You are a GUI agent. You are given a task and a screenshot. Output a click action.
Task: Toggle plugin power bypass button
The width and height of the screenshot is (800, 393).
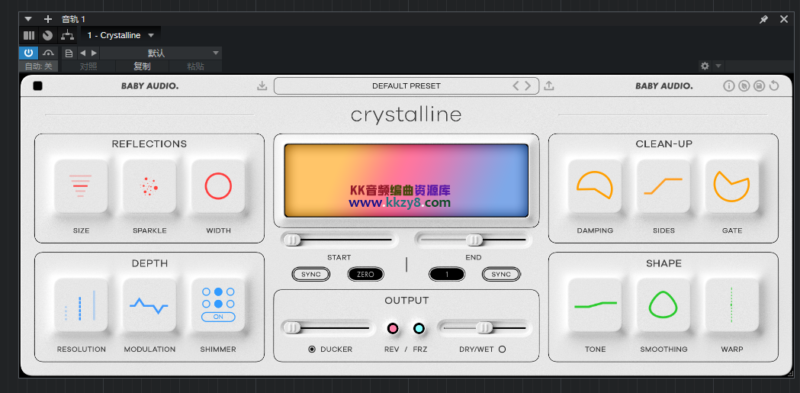tap(29, 53)
